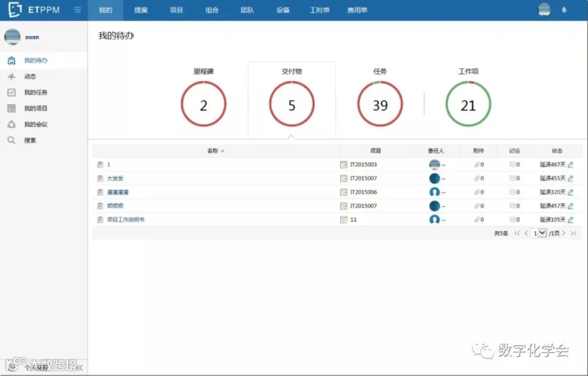588x376 pixels.
Task: Click the swan username
Action: pyautogui.click(x=32, y=37)
